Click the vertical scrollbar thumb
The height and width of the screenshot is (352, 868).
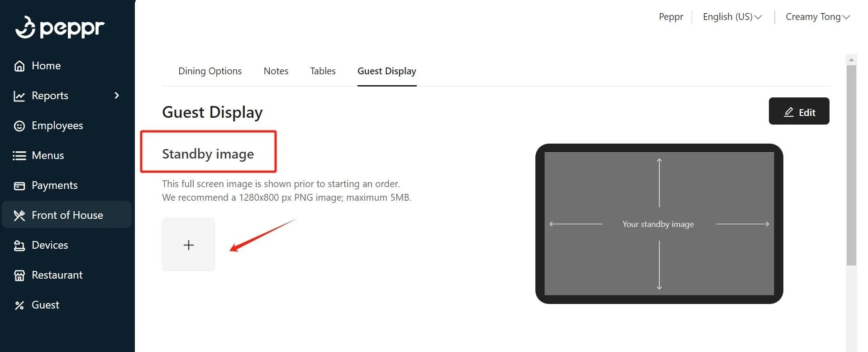(851, 165)
